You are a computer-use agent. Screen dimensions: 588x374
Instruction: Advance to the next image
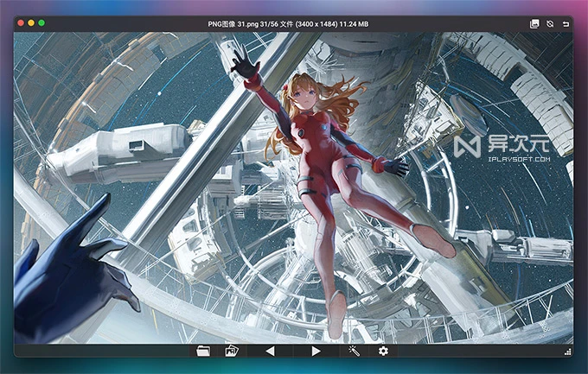point(316,351)
